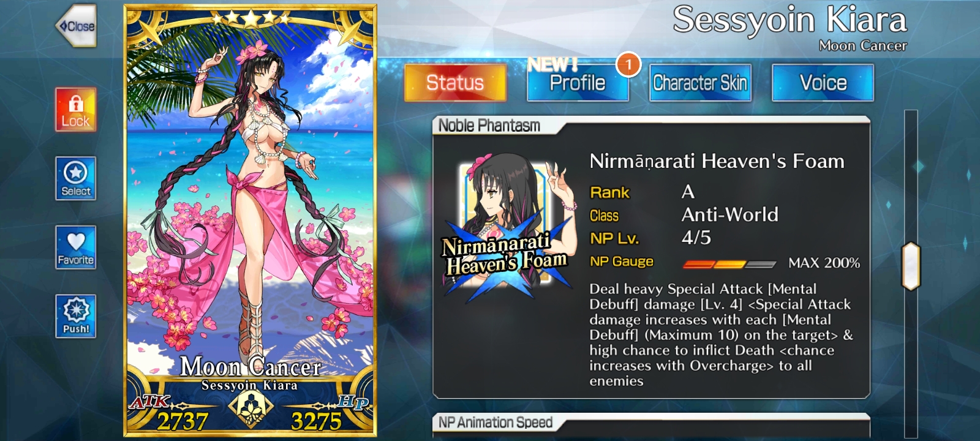Viewport: 980px width, 441px height.
Task: Tap the Select star icon
Action: [75, 178]
